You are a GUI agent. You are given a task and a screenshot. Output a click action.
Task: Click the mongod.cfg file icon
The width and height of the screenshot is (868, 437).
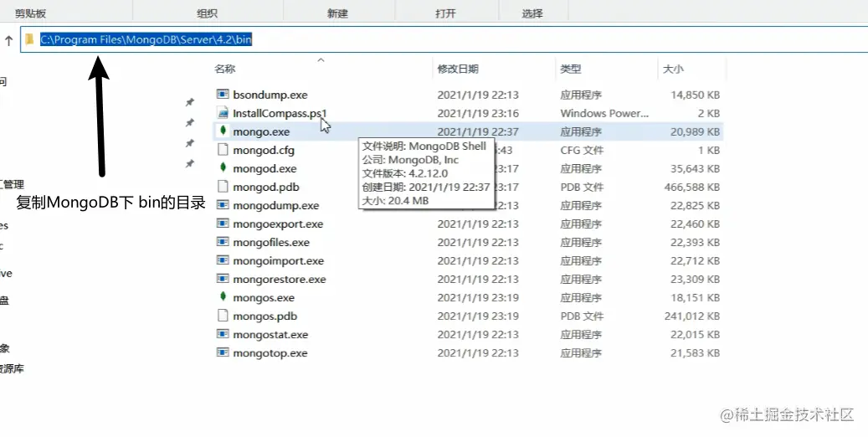(223, 150)
